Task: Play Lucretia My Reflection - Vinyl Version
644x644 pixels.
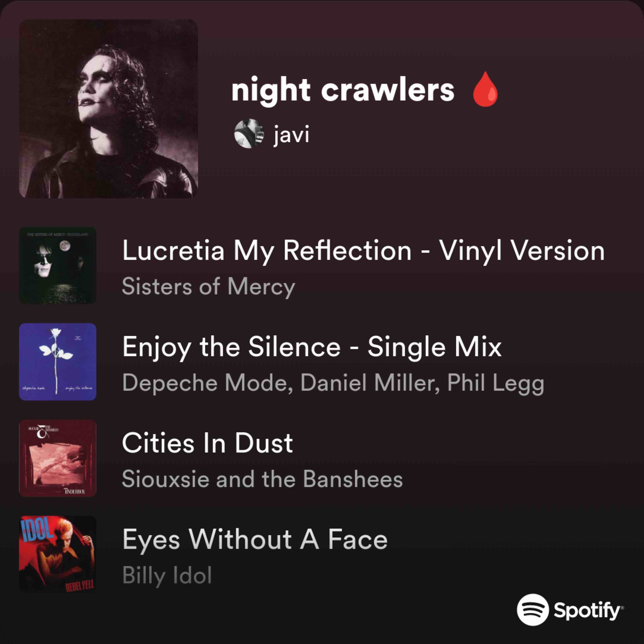Action: click(x=363, y=251)
